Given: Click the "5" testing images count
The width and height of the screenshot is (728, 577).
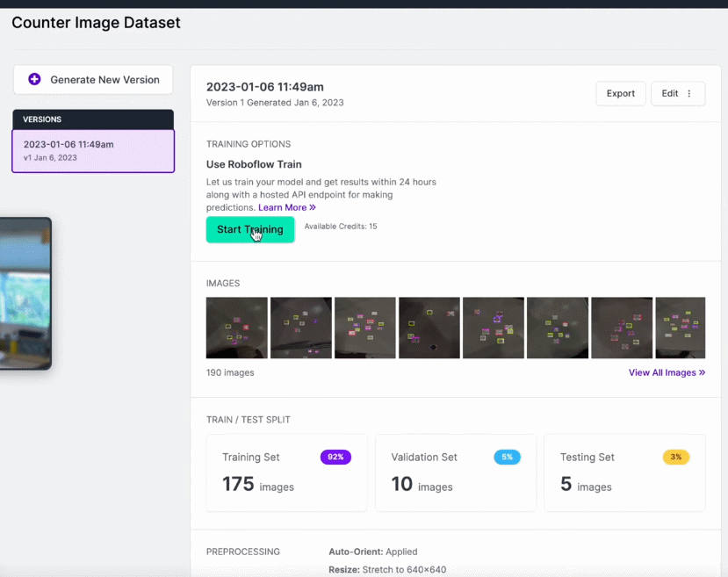Looking at the screenshot, I should coord(566,484).
